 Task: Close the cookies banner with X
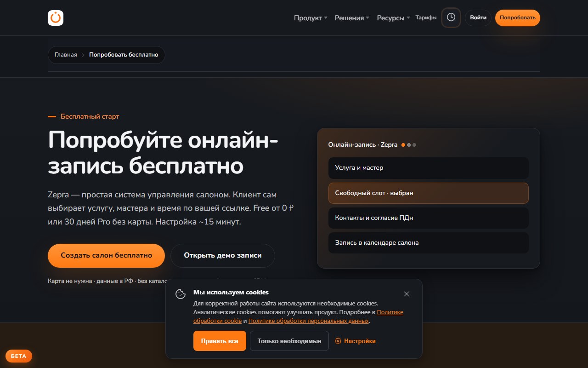407,294
